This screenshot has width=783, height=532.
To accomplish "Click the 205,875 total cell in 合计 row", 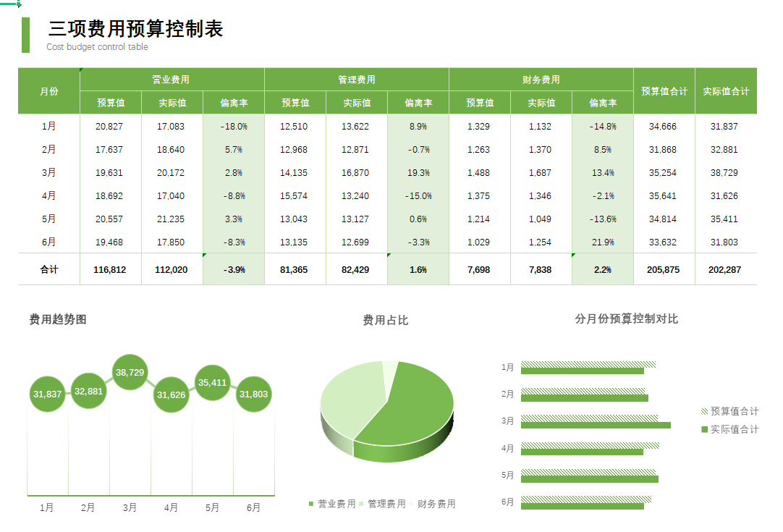I will 664,269.
